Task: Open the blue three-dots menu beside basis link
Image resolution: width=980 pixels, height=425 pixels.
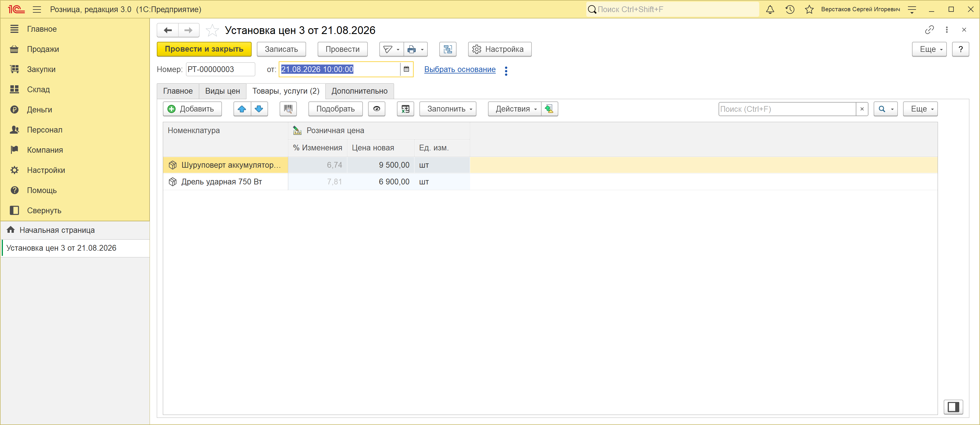Action: [506, 71]
